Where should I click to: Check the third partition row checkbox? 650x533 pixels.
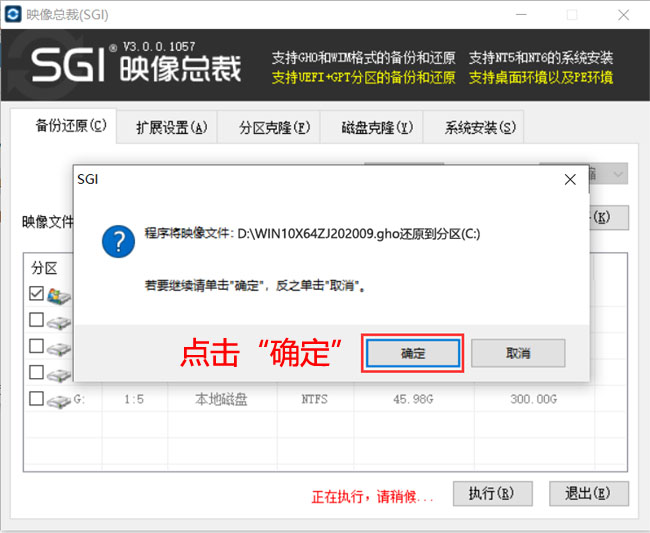click(x=36, y=346)
